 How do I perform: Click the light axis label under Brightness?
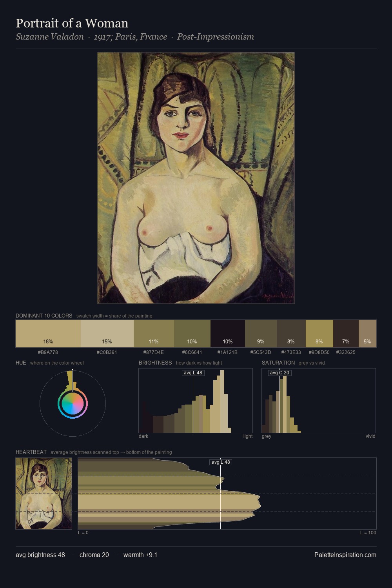coord(248,436)
